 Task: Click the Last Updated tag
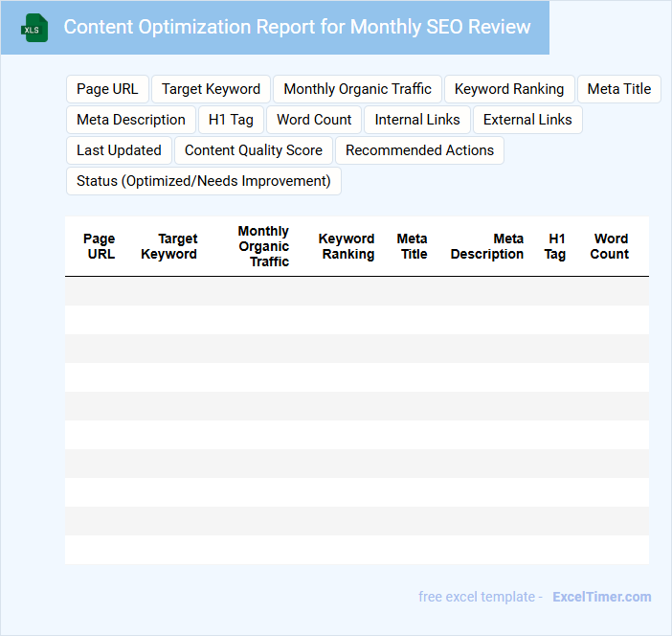(119, 150)
